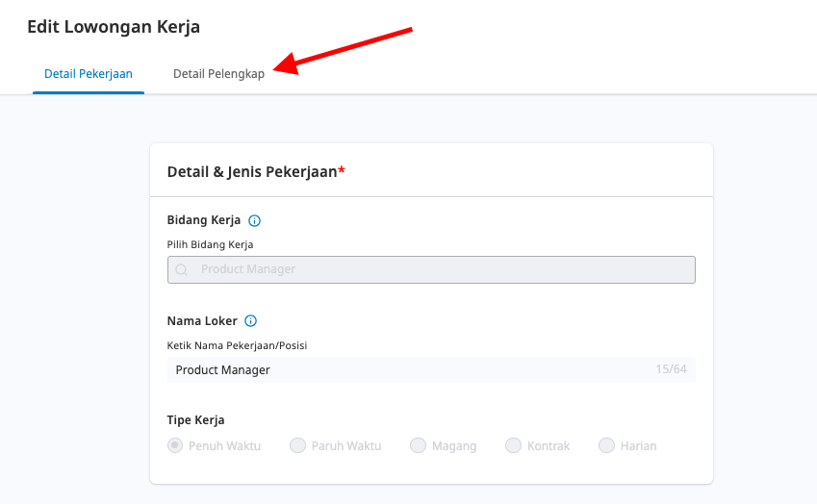This screenshot has width=817, height=504.
Task: Click the Paruh Waktu option label text
Action: click(346, 446)
